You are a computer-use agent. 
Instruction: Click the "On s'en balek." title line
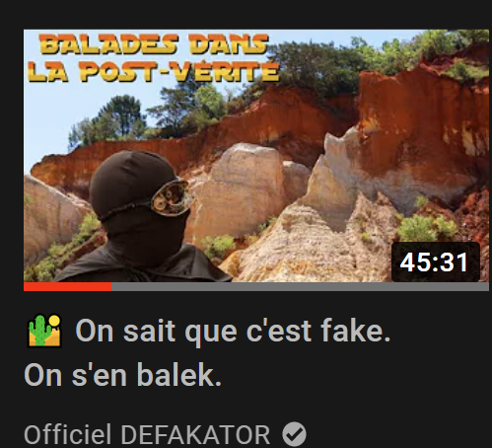122,375
